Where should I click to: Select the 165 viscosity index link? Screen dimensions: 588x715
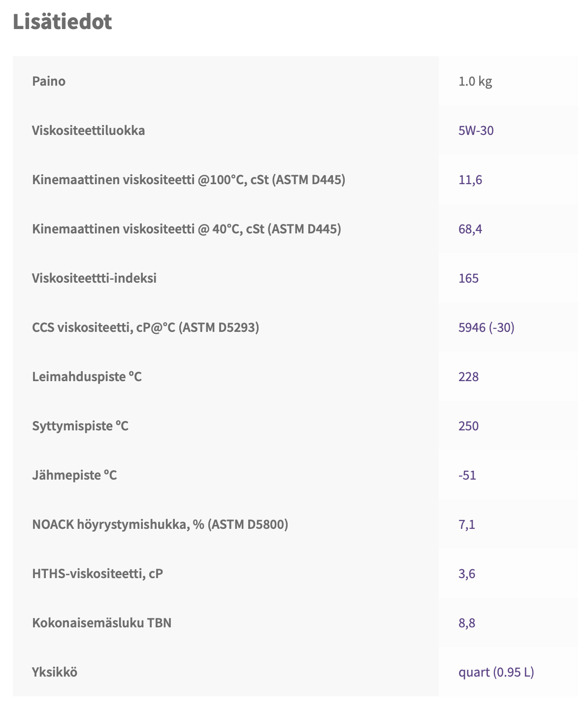468,278
